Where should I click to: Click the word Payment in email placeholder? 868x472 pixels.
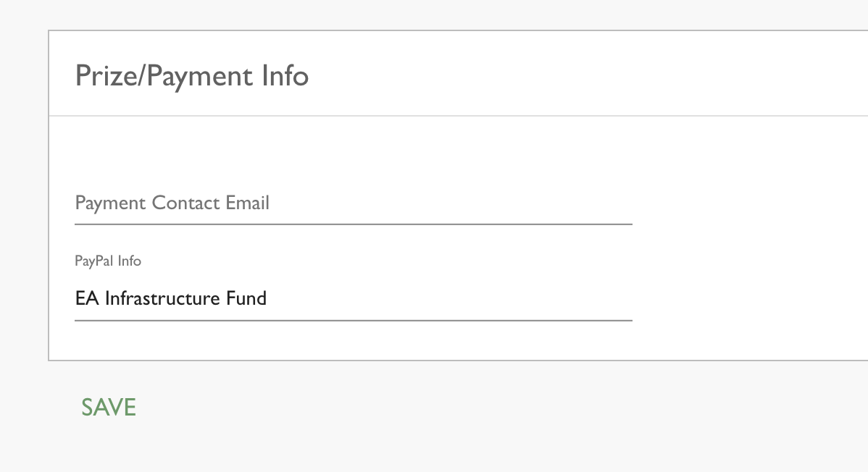coord(110,203)
